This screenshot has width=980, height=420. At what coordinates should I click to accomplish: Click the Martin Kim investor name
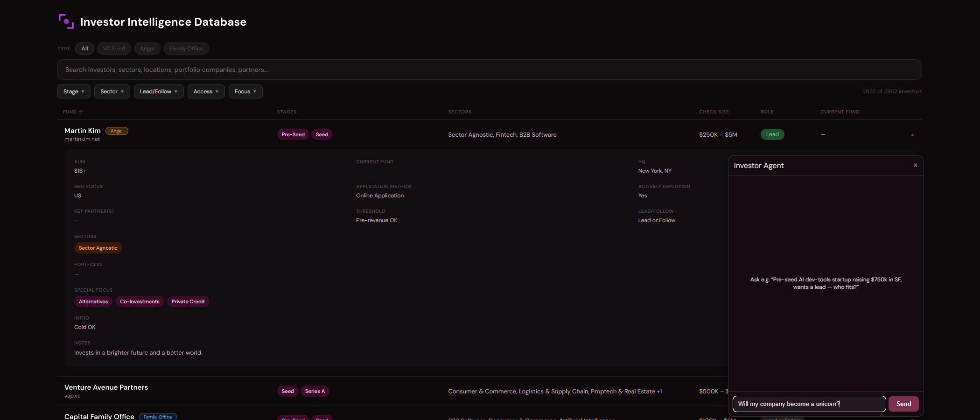[83, 131]
